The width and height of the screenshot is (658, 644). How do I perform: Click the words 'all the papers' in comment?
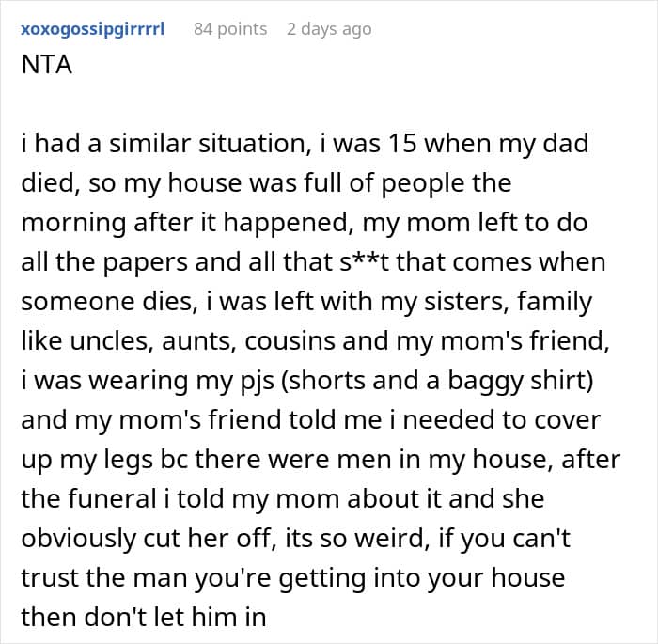104,262
